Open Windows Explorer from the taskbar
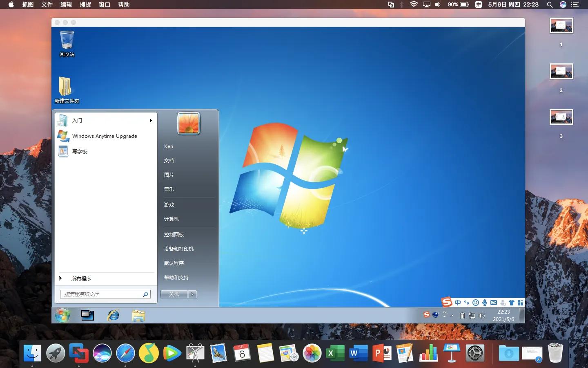 tap(138, 315)
